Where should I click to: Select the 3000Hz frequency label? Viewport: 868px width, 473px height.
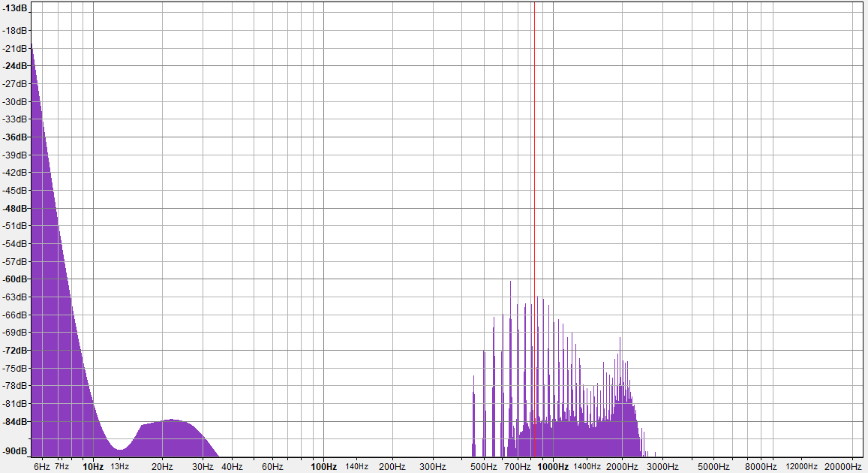pos(662,467)
